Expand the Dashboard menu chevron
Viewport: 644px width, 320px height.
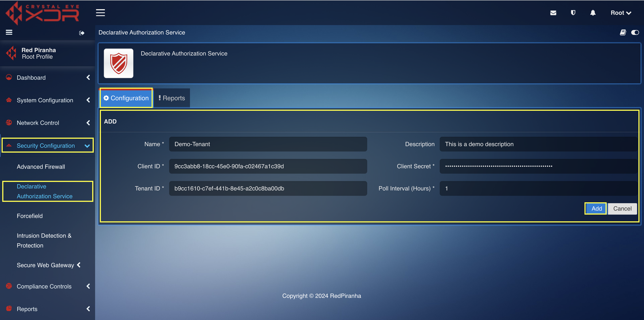tap(88, 77)
